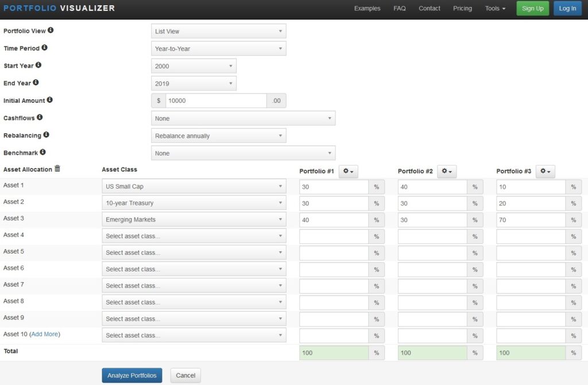This screenshot has width=588, height=385.
Task: Click the Time Period info icon
Action: click(x=44, y=48)
